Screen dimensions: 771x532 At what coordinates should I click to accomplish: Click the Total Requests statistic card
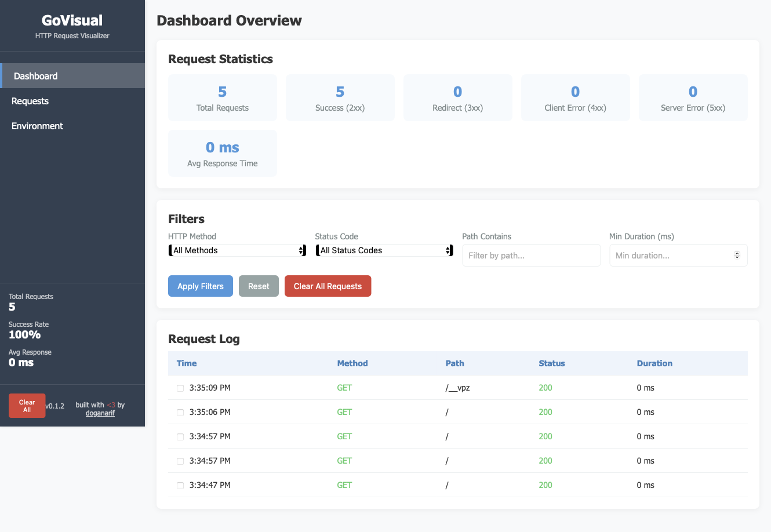pos(223,97)
